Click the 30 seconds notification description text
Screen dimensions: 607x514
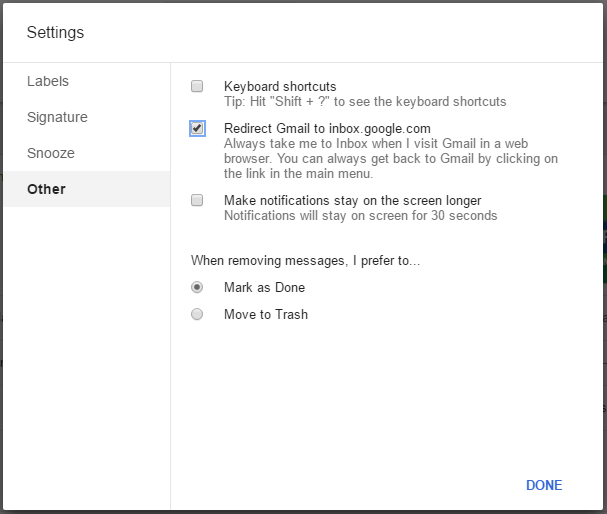click(x=360, y=215)
